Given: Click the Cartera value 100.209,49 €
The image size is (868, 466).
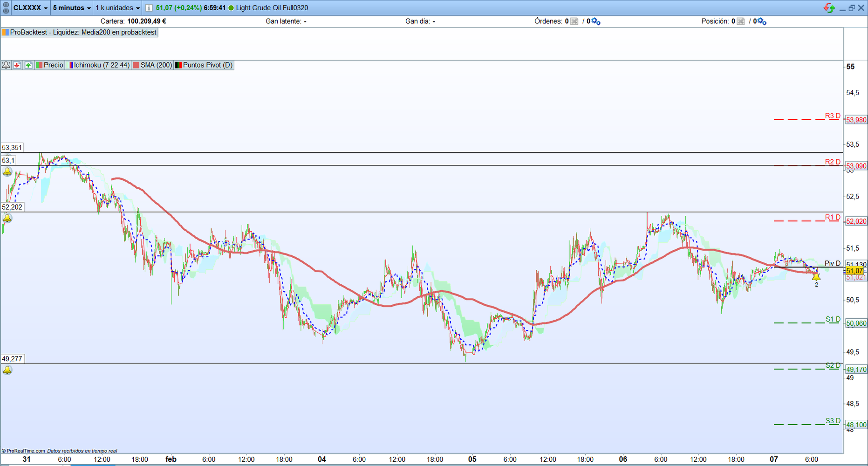Looking at the screenshot, I should (147, 21).
